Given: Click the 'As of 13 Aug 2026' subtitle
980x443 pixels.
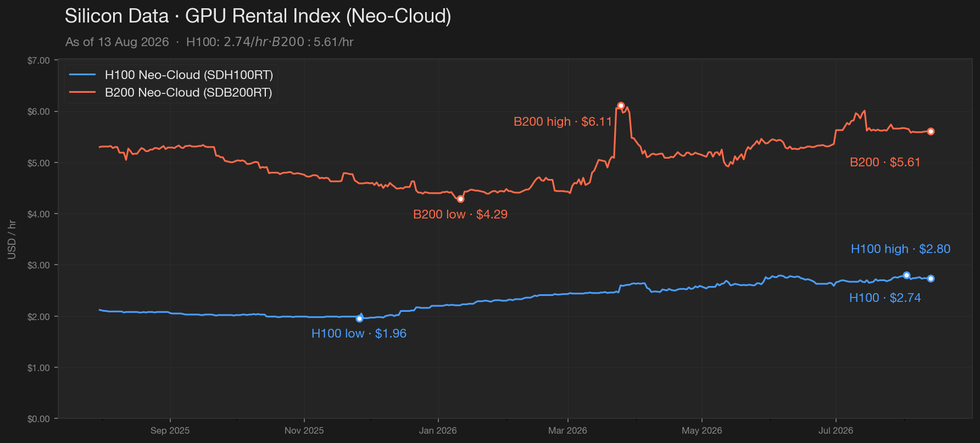Looking at the screenshot, I should click(x=117, y=42).
